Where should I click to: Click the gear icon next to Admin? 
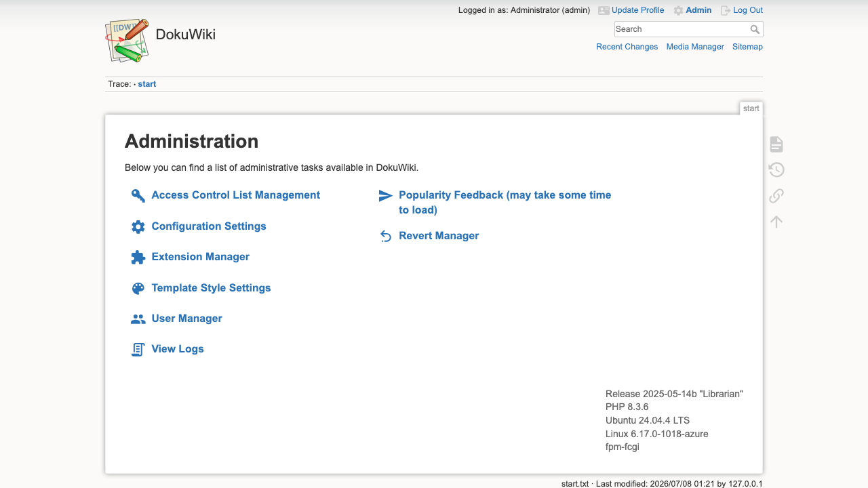pyautogui.click(x=678, y=11)
